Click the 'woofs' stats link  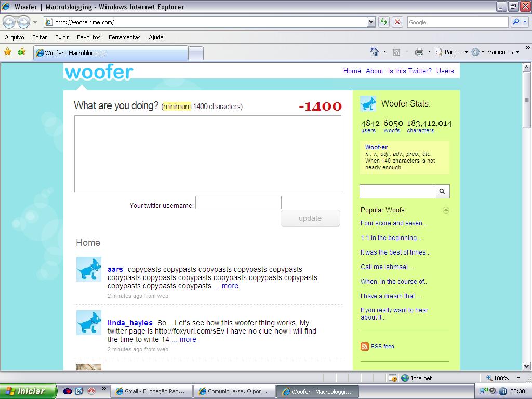pyautogui.click(x=392, y=130)
